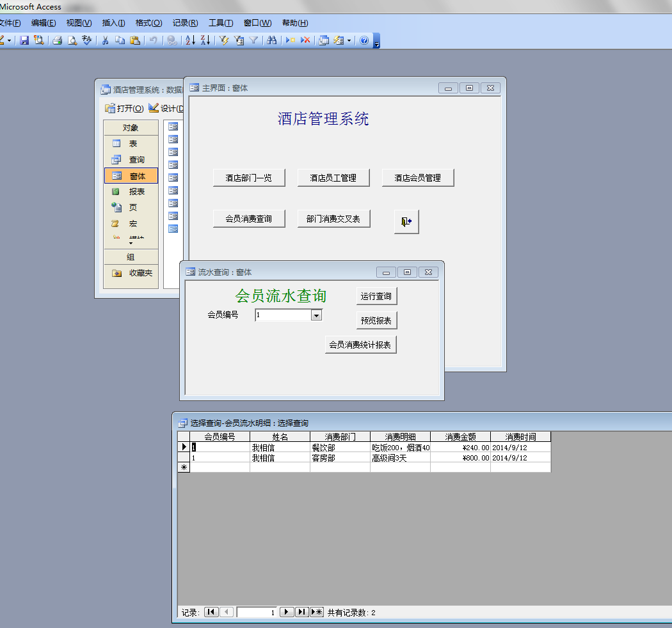
Task: Open the 工具(T) menu
Action: point(221,23)
